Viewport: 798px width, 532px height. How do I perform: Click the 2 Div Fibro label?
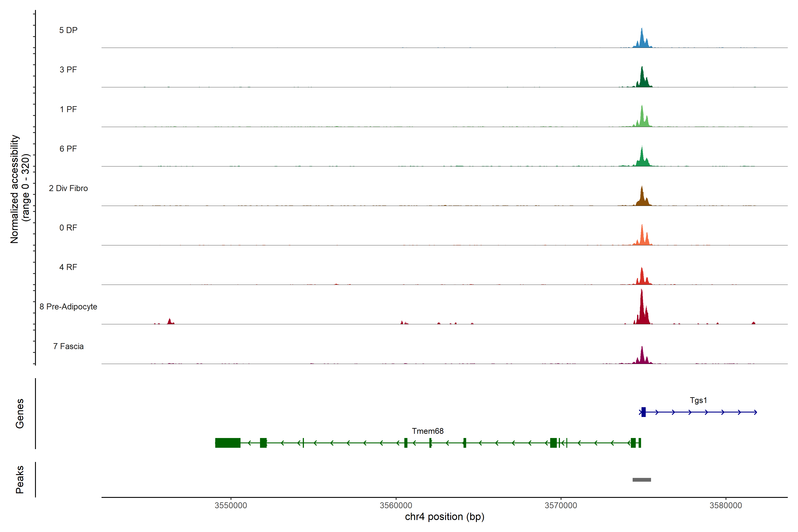click(x=68, y=188)
